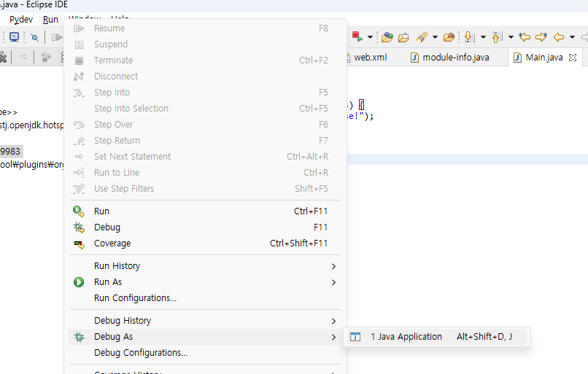Click the Resume F8 menu entry

tap(205, 28)
